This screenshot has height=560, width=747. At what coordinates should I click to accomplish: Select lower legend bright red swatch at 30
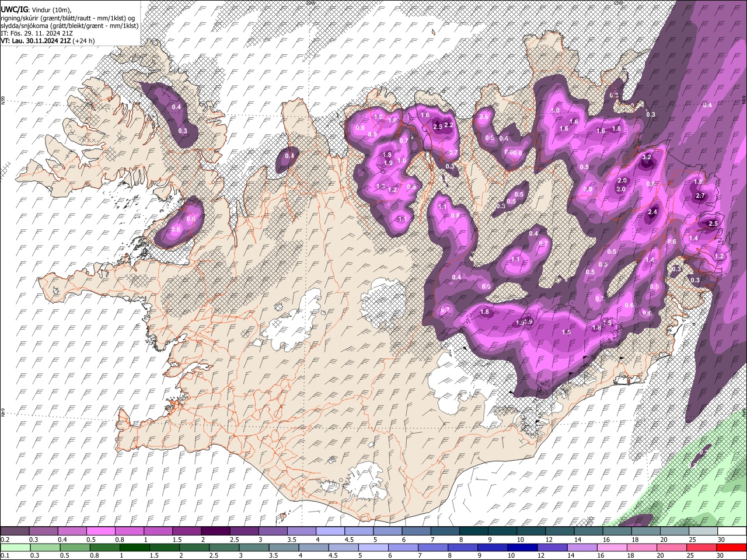[731, 547]
